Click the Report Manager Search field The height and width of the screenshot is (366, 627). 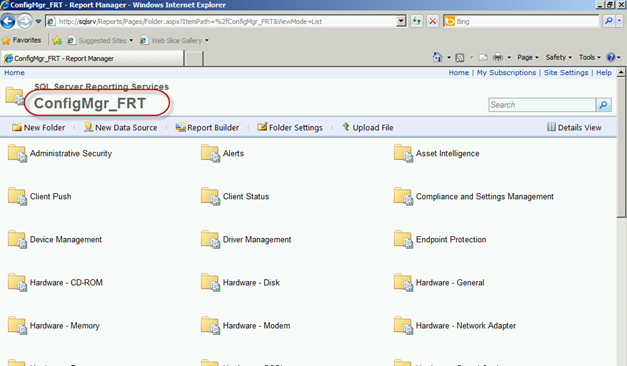coord(542,105)
